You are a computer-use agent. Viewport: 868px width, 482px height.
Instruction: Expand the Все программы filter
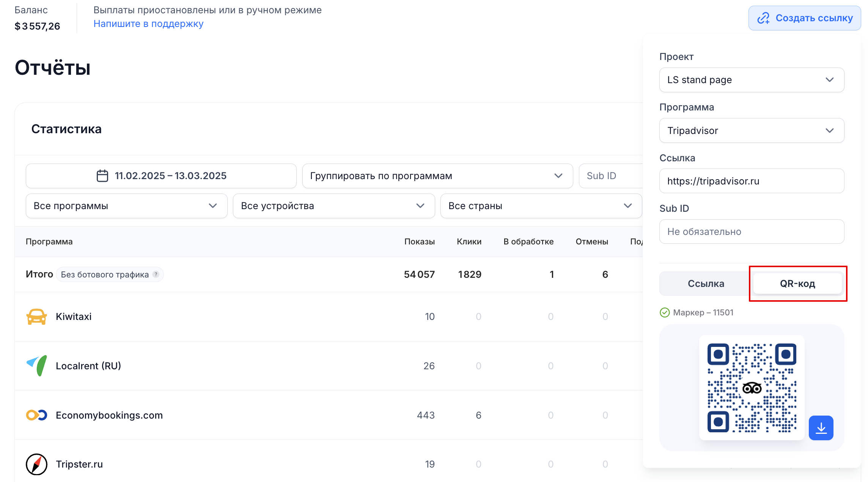click(126, 206)
